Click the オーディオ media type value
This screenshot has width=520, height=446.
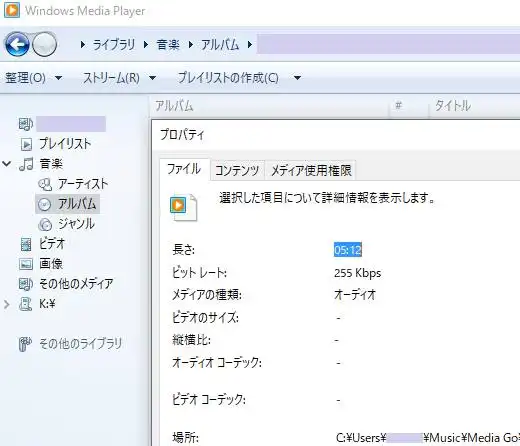pyautogui.click(x=355, y=295)
